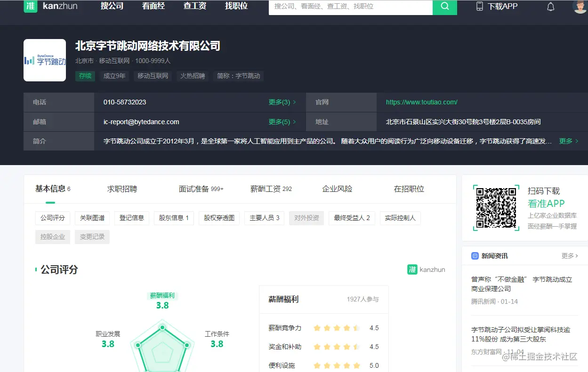The image size is (588, 372).
Task: Click the 成立9年 tag
Action: tap(114, 76)
